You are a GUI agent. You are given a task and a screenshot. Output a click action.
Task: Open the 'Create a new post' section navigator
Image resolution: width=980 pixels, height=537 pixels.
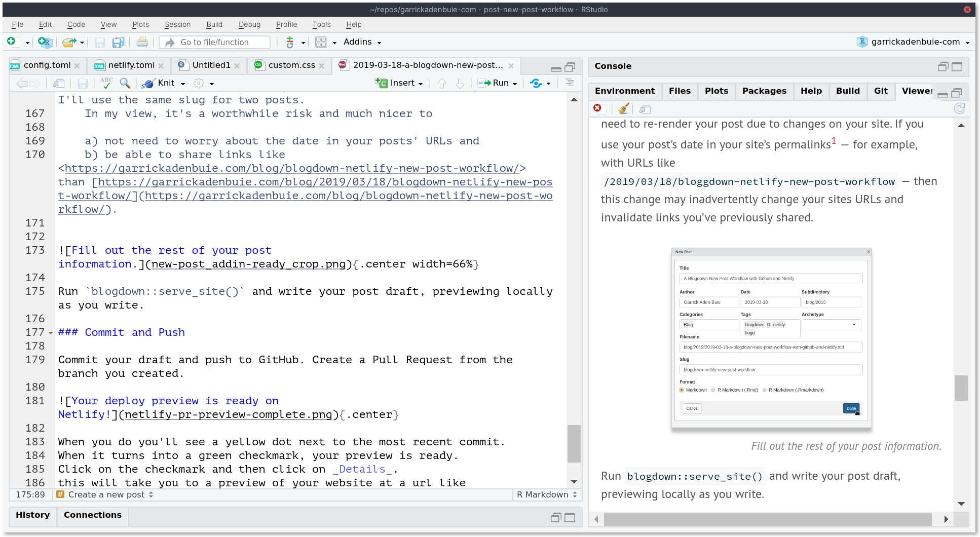(x=105, y=494)
